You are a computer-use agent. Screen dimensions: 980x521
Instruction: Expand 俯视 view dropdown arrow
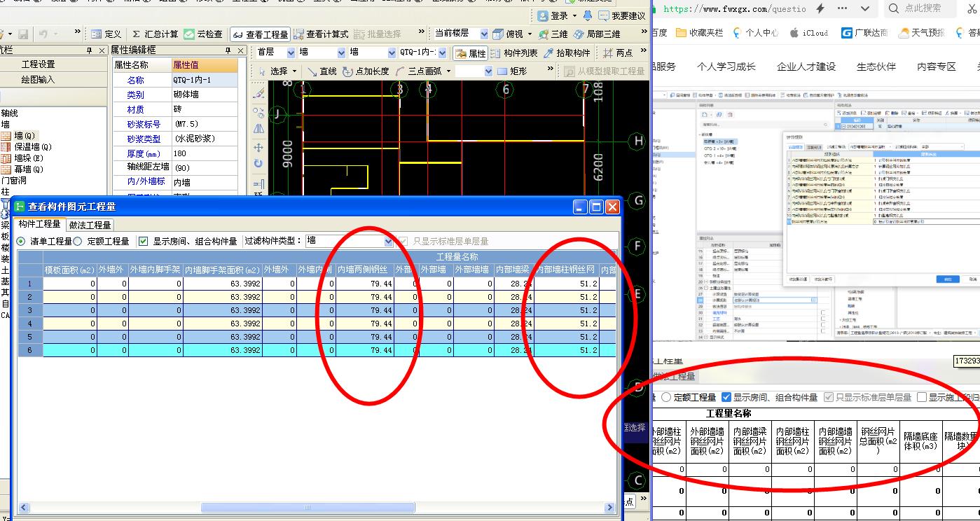(x=530, y=34)
